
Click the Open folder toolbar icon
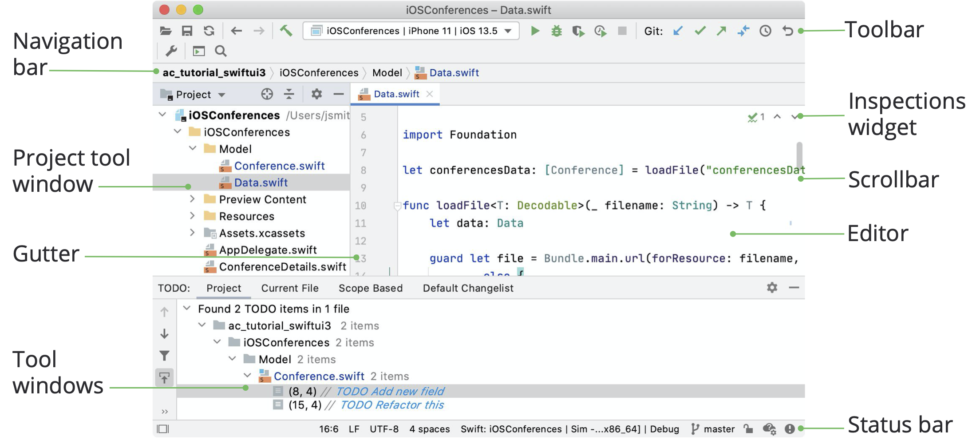coord(166,31)
